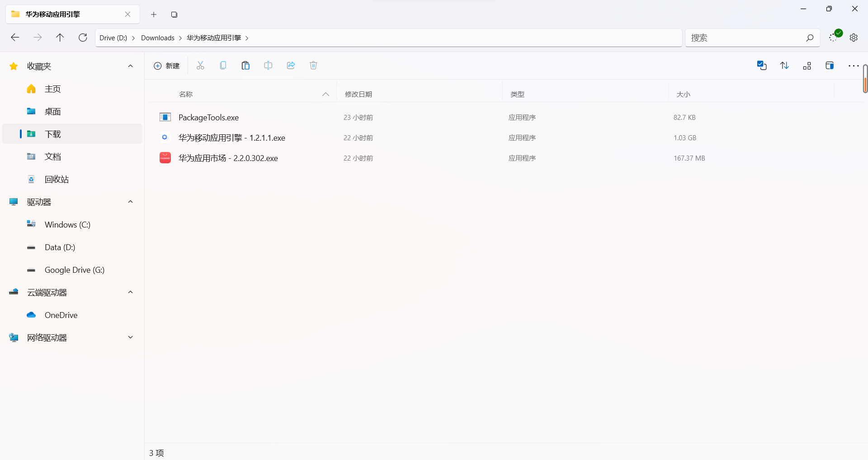The width and height of the screenshot is (868, 460).
Task: Sort by 类型 type column header
Action: [x=517, y=94]
